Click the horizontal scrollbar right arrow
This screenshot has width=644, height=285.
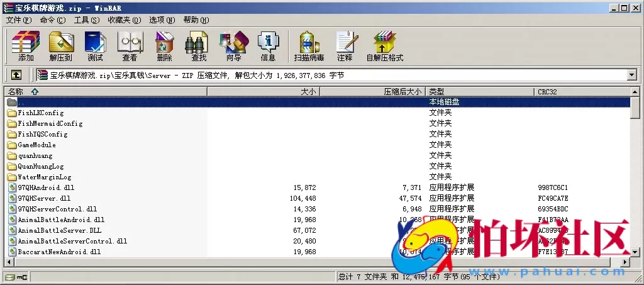(x=626, y=262)
